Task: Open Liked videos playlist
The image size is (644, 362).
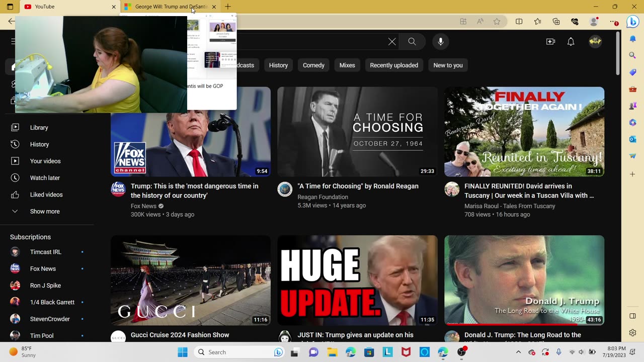Action: point(47,195)
